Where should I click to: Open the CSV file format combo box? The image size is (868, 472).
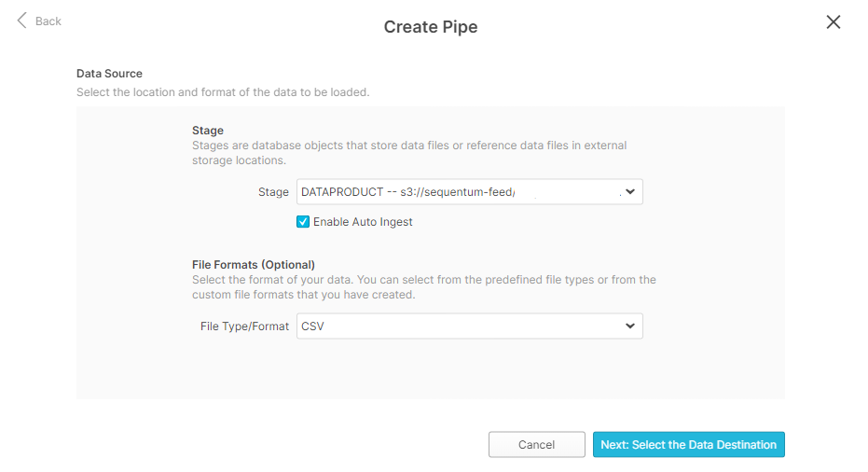tap(457, 326)
